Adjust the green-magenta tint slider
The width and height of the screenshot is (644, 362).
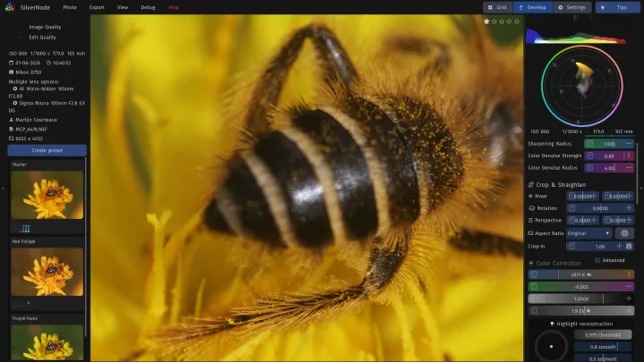coord(580,287)
